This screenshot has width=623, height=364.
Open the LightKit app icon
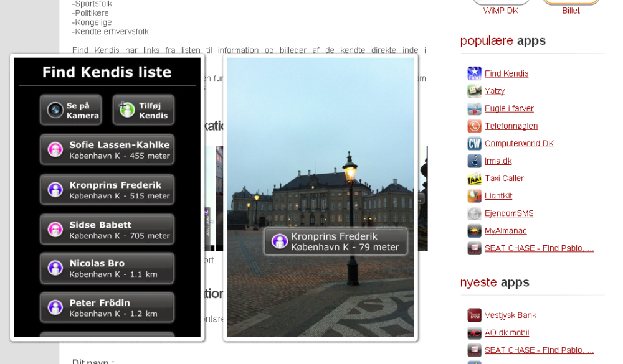coord(474,196)
